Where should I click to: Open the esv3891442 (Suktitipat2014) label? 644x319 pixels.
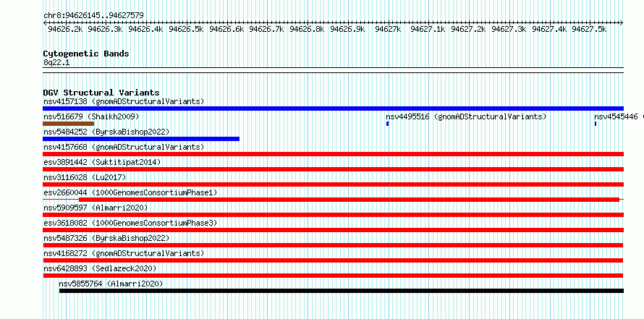(x=102, y=162)
